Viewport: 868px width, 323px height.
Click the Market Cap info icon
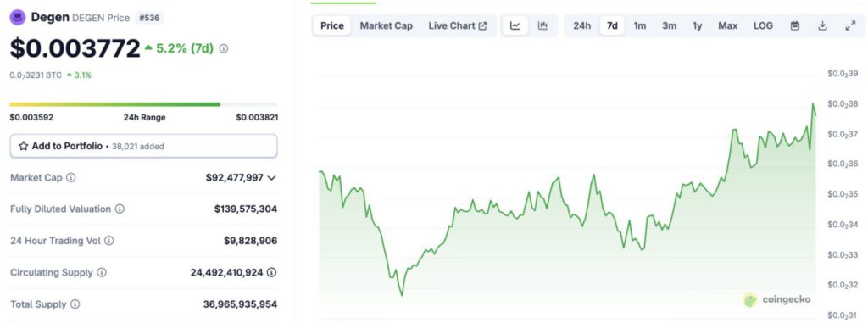(x=71, y=178)
